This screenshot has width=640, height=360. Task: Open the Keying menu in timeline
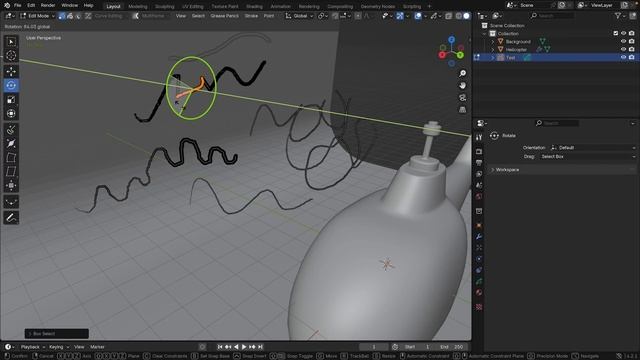click(x=58, y=347)
